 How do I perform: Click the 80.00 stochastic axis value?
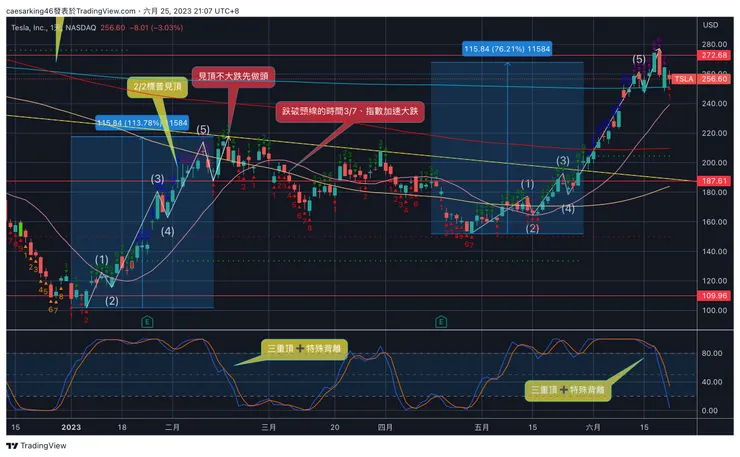click(712, 353)
